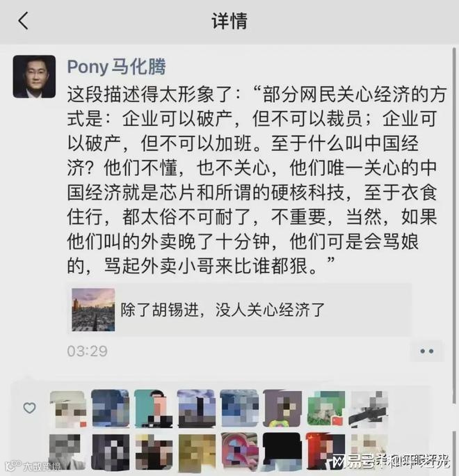Image resolution: width=459 pixels, height=476 pixels.
Task: Tap the shared article cityscape thumbnail
Action: click(x=93, y=310)
